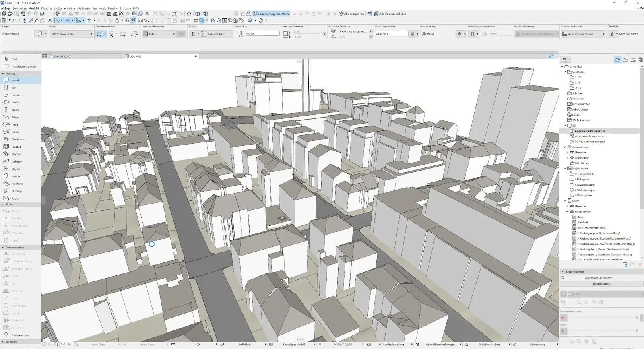Collapse the Komponenten tree node
Viewport: 644px width, 349px height.
(x=567, y=211)
